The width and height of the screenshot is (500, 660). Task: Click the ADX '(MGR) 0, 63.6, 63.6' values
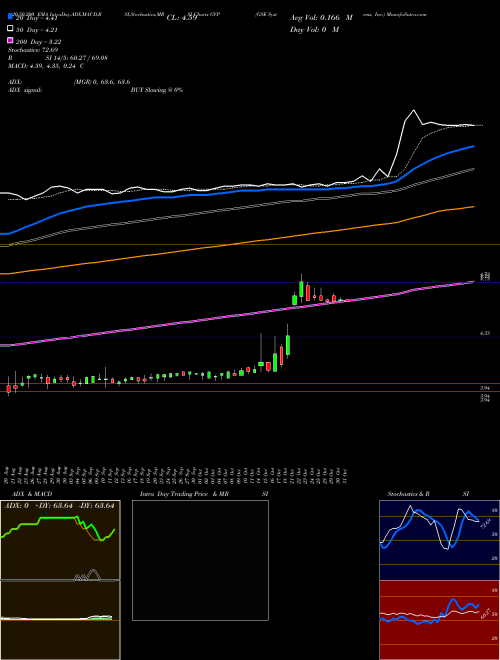(x=102, y=82)
